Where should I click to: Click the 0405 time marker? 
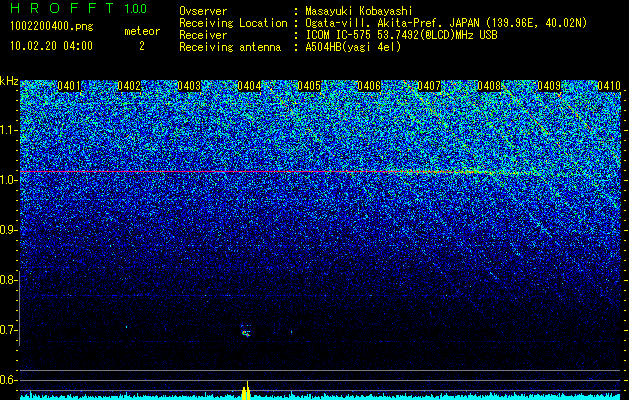coord(309,86)
